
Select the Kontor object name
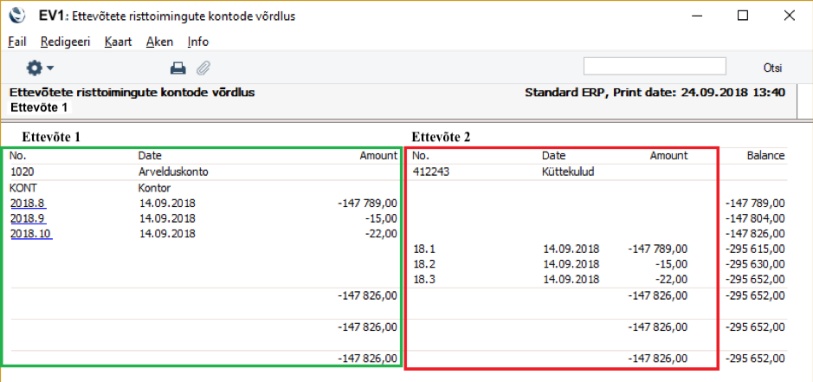tap(155, 187)
